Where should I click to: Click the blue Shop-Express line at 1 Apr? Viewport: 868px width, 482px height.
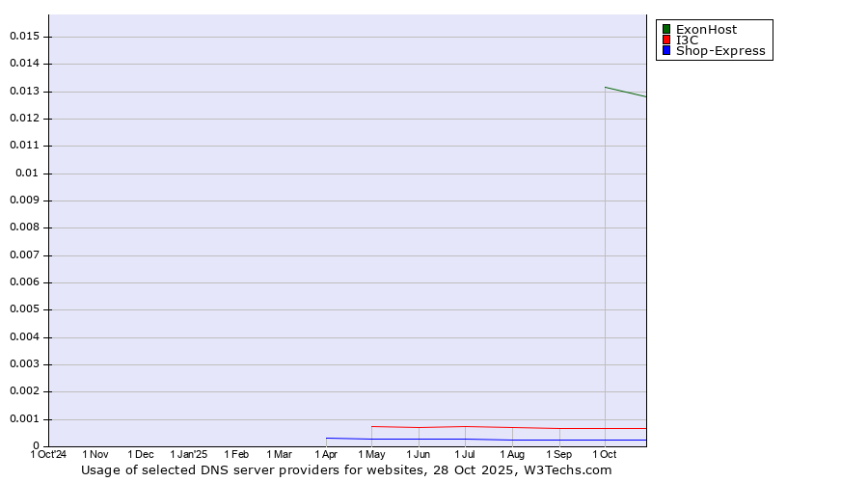[326, 438]
